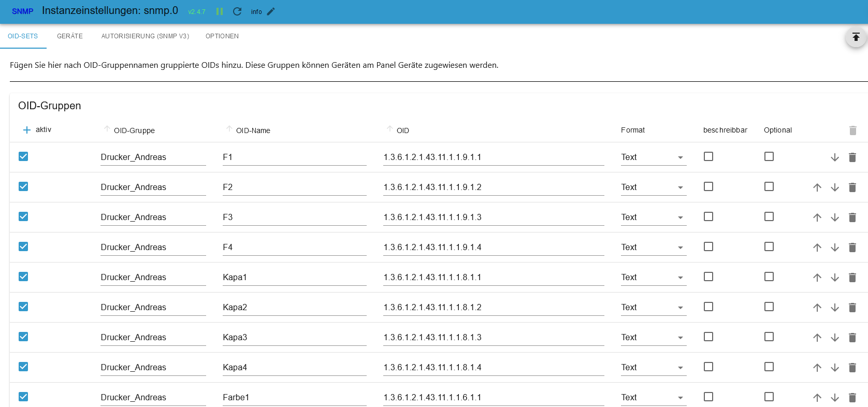
Task: Switch to the GERÄTE tab
Action: point(70,36)
